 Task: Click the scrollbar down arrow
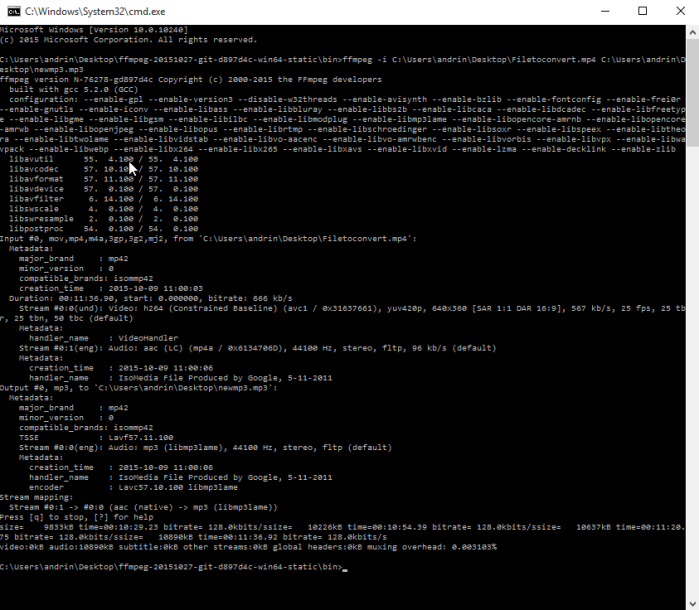(692, 603)
